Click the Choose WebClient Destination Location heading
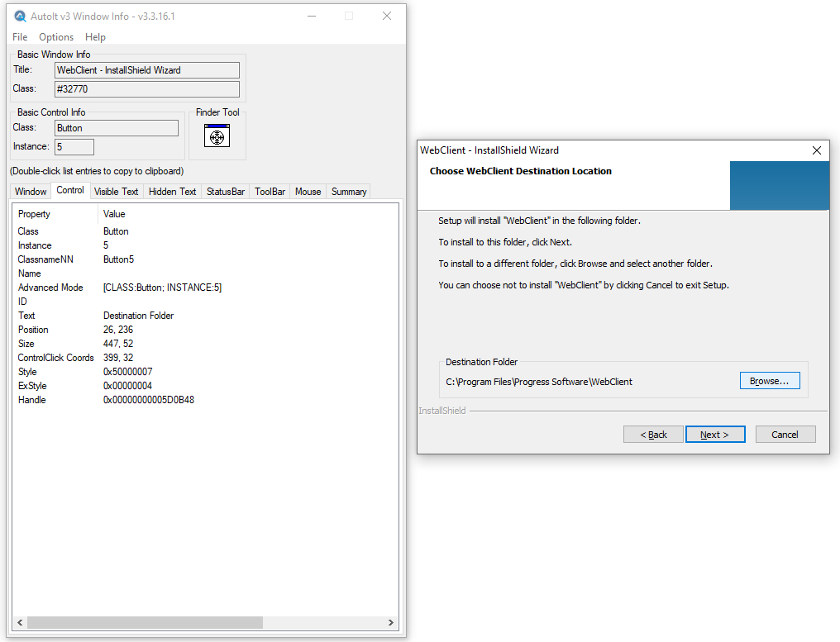Screen dimensions: 840x642 pos(520,171)
